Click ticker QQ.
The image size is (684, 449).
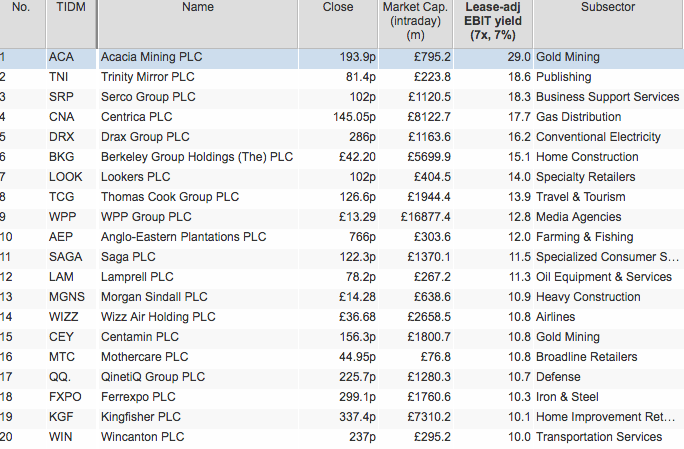click(x=60, y=378)
